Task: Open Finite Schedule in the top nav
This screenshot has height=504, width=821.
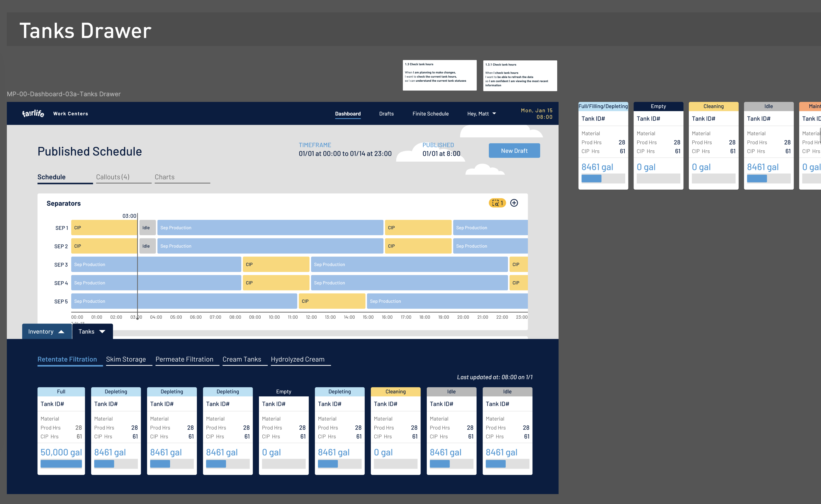Action: pos(430,114)
